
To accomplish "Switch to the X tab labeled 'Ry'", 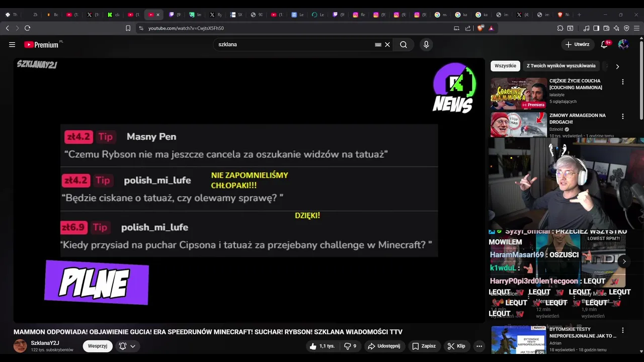I will 216,15.
